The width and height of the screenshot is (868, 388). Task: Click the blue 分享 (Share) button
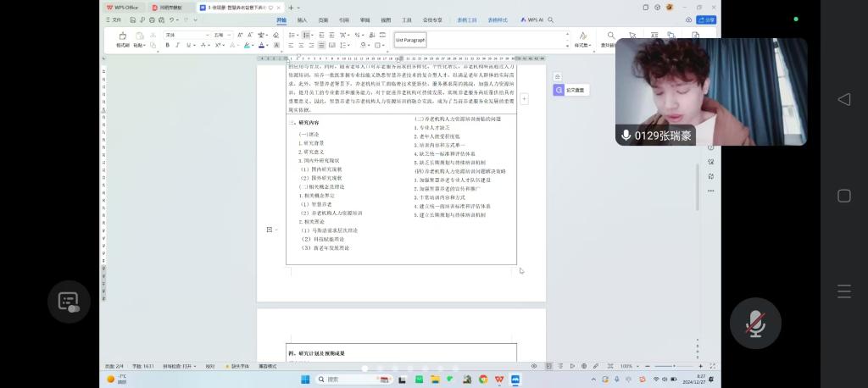(x=705, y=19)
